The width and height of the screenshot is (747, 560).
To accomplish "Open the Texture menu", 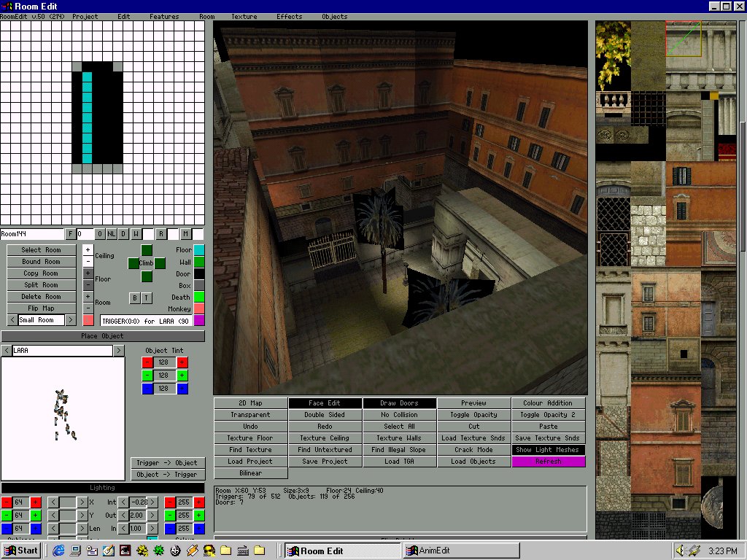I will tap(244, 17).
